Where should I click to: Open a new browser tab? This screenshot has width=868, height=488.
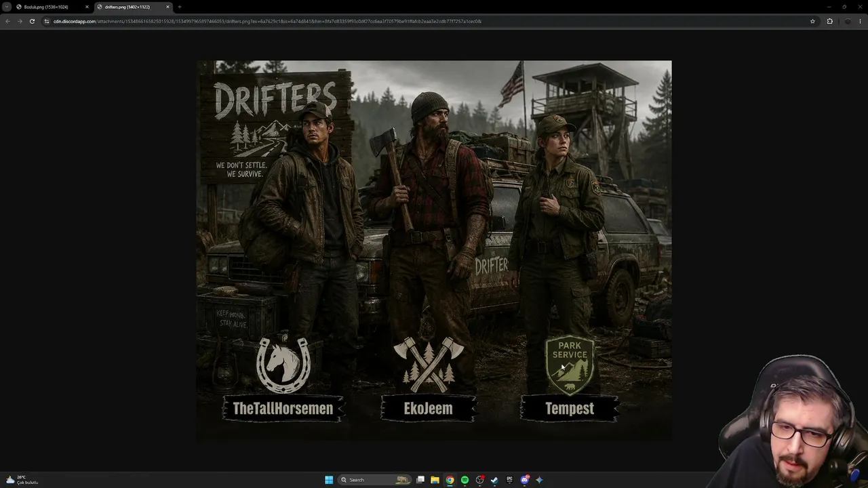pos(180,7)
